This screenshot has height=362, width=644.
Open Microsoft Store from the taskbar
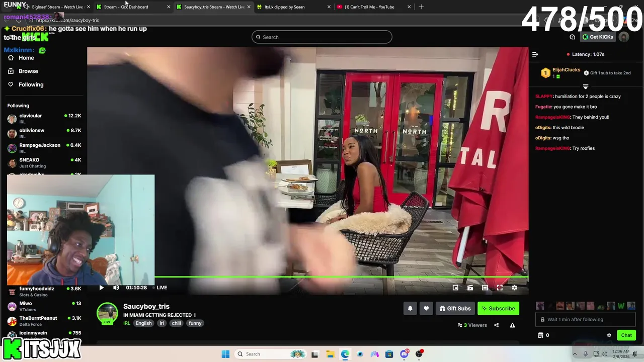389,354
